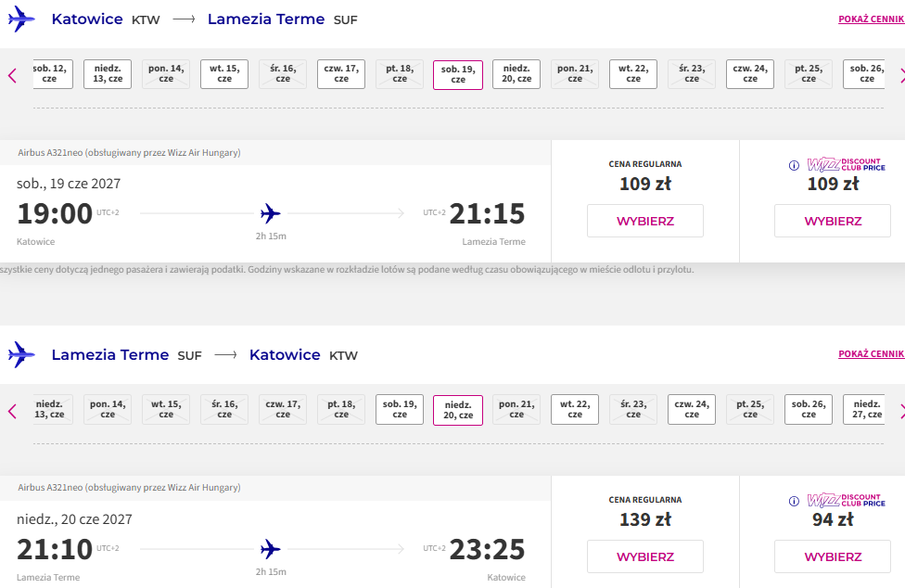Select return 94 zł discount WYBIERZ button
The width and height of the screenshot is (905, 588).
tap(833, 556)
